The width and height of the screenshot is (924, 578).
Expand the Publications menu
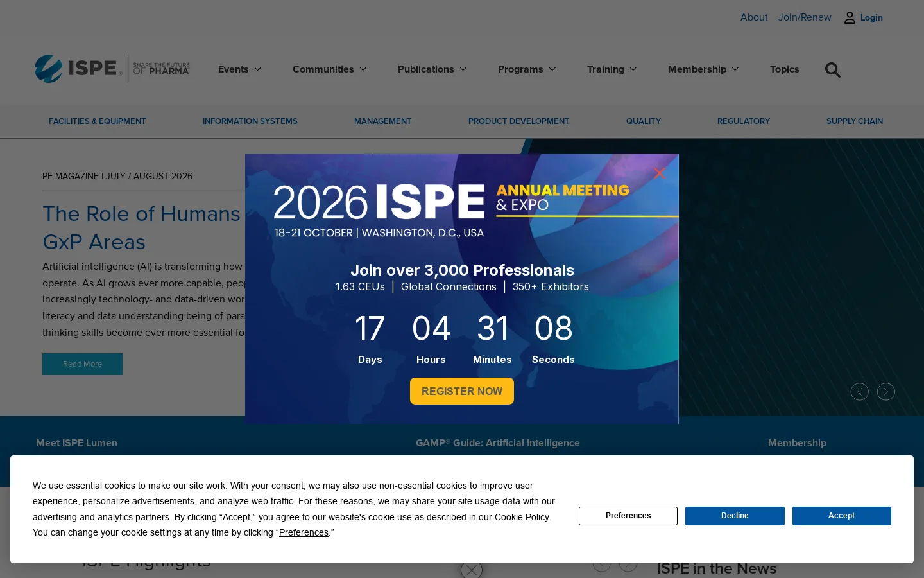pyautogui.click(x=432, y=69)
